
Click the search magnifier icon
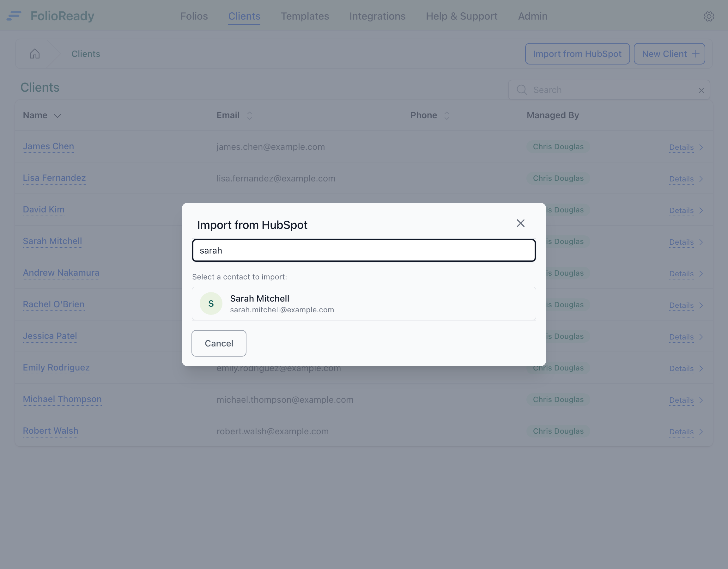pyautogui.click(x=522, y=90)
